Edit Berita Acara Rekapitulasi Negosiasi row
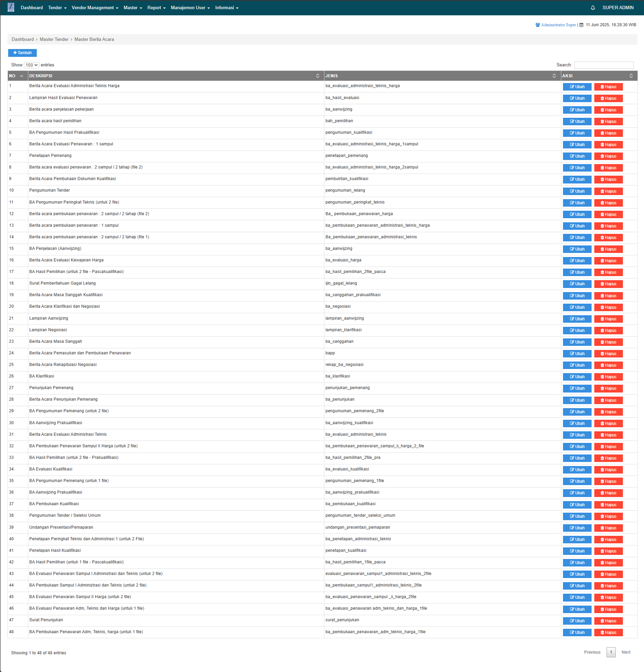This screenshot has height=672, width=644. point(577,365)
